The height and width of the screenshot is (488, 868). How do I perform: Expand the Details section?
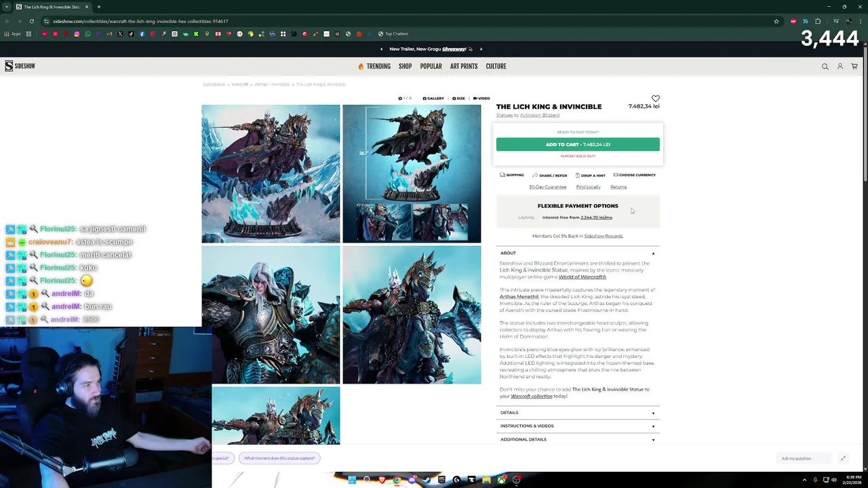pos(578,413)
